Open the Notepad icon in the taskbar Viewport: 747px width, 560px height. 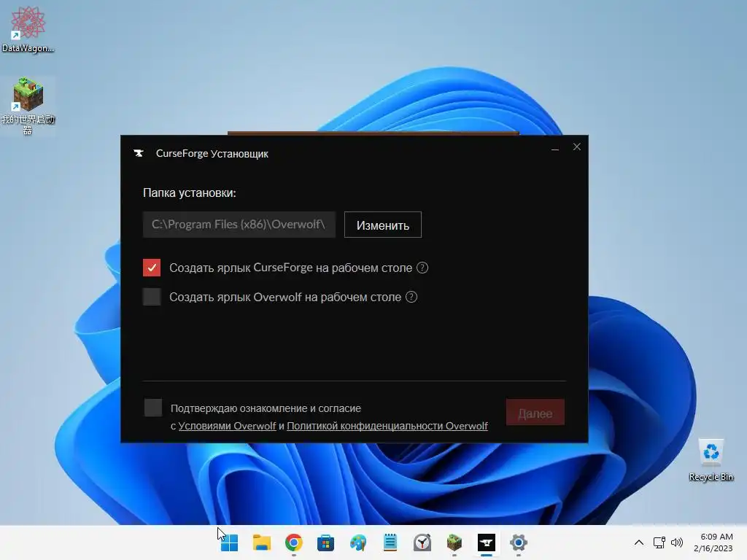pos(390,542)
